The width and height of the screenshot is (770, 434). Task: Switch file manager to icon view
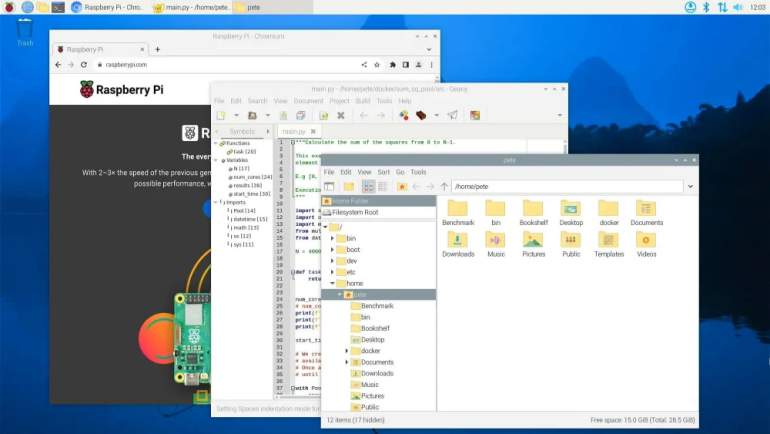(367, 186)
